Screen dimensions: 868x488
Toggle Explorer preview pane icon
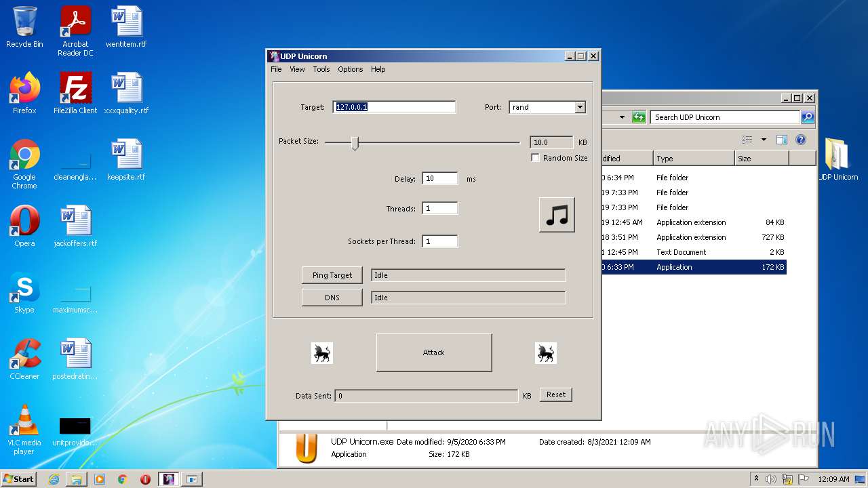781,140
